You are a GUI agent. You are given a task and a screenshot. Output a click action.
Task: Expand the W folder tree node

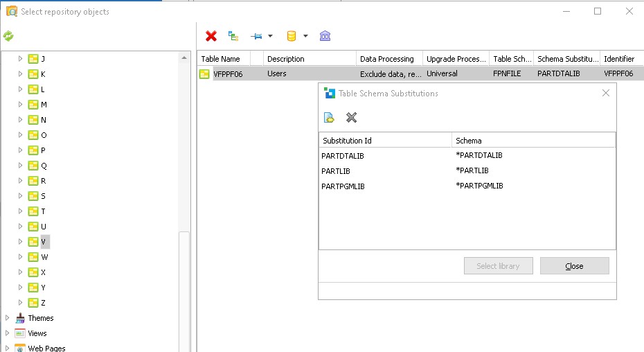[21, 257]
